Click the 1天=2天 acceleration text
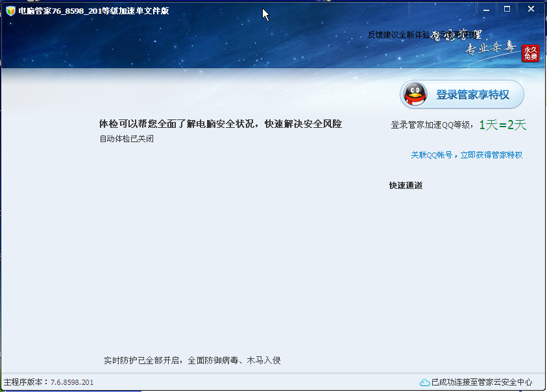 tap(503, 125)
